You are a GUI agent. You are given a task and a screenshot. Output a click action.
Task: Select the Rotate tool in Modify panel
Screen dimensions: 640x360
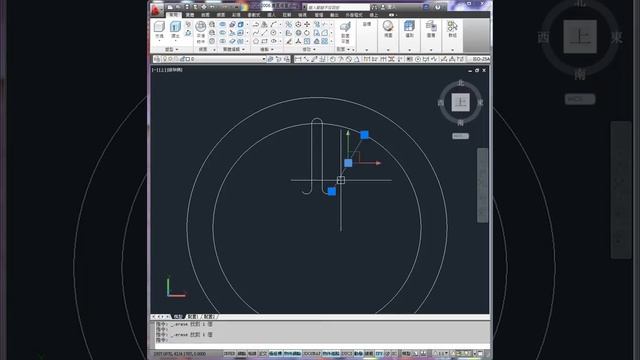(x=307, y=33)
